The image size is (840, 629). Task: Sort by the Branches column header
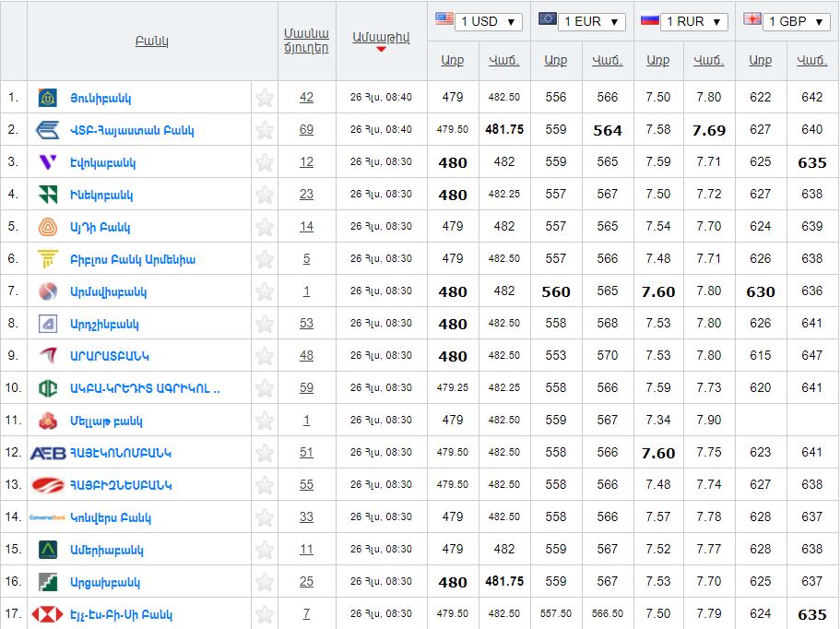point(306,41)
